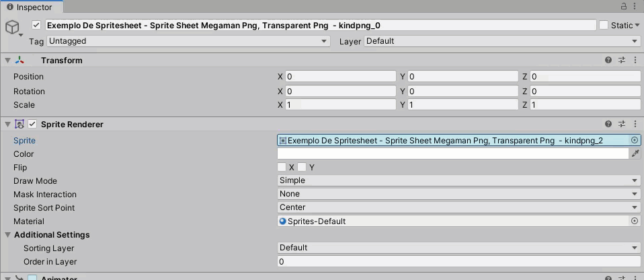Click the Rotation X field
The image size is (644, 280).
tap(340, 91)
